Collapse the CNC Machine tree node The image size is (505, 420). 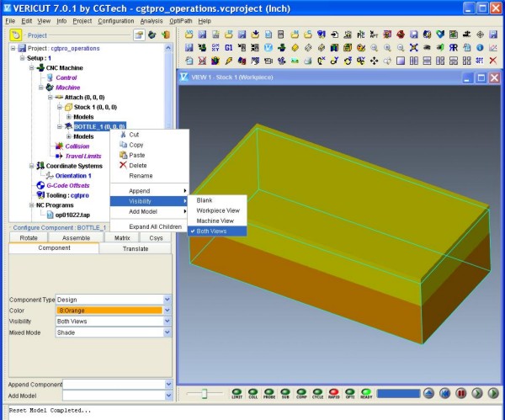(32, 68)
